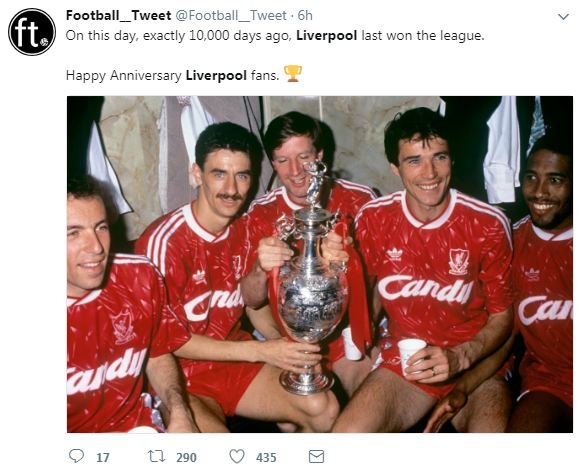
Task: Open the Football__Tweet 'ft' profile avatar
Action: click(32, 32)
